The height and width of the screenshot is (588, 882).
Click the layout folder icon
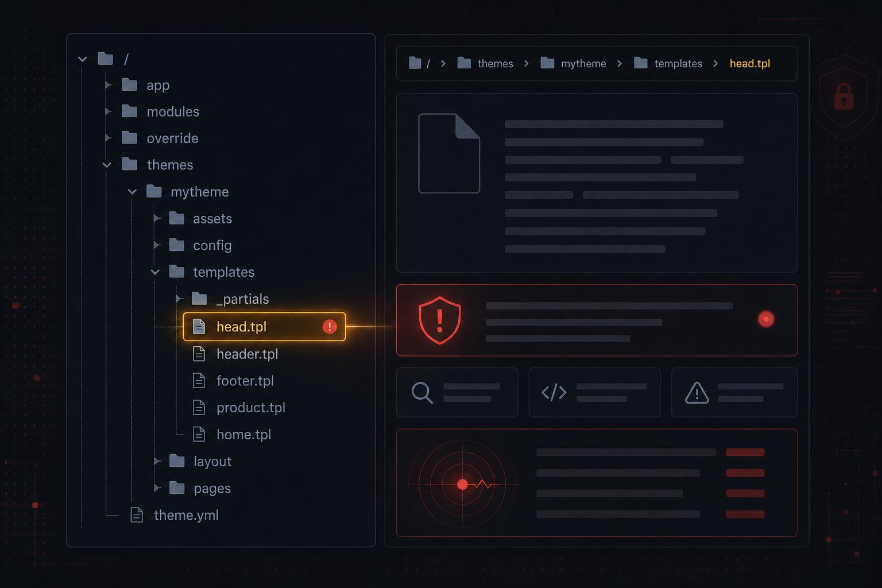pos(177,461)
